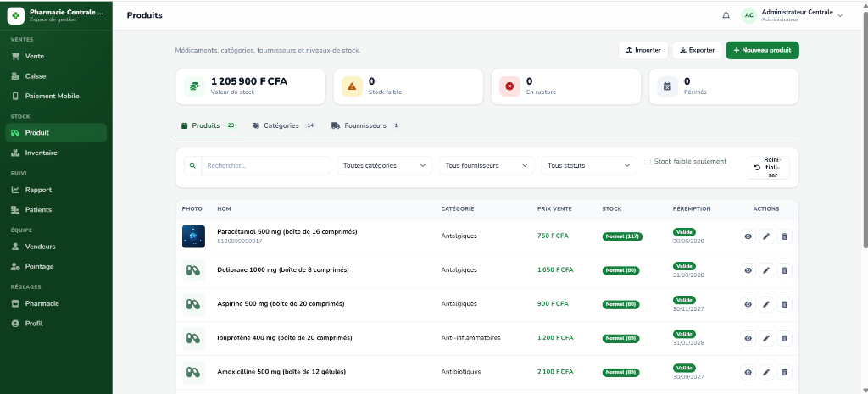Screen dimensions: 868x394
Task: Click the AC avatar circle
Action: (749, 15)
